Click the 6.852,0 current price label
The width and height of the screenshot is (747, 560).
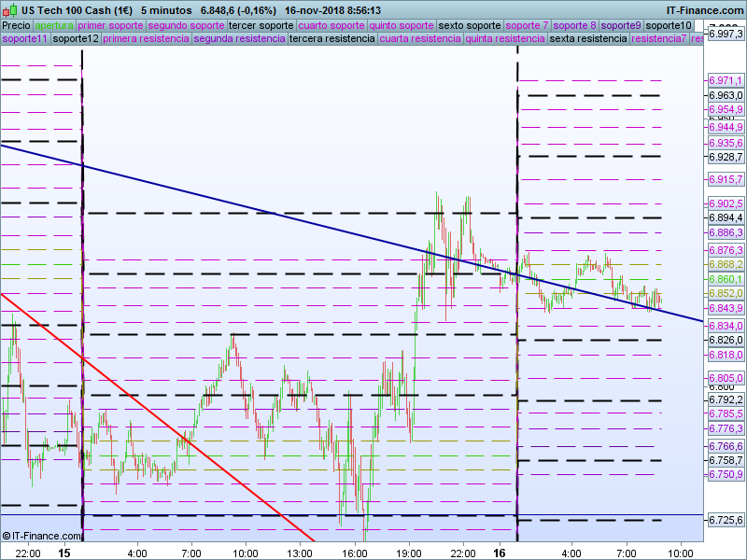point(726,293)
